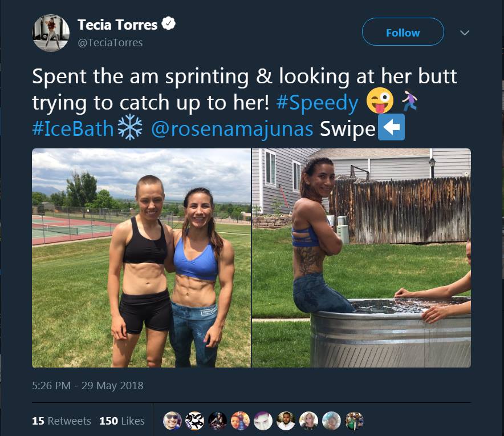This screenshot has height=436, width=504.
Task: Click the last liker avatar in the row
Action: click(353, 421)
